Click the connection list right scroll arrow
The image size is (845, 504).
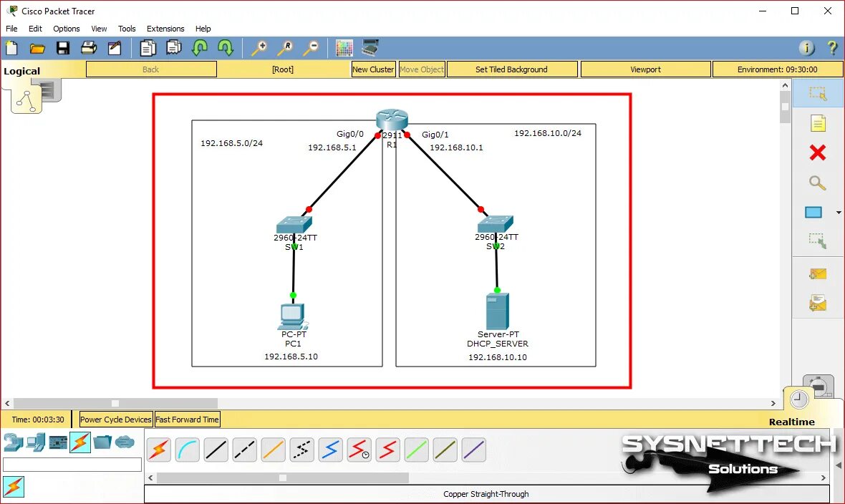(x=823, y=478)
